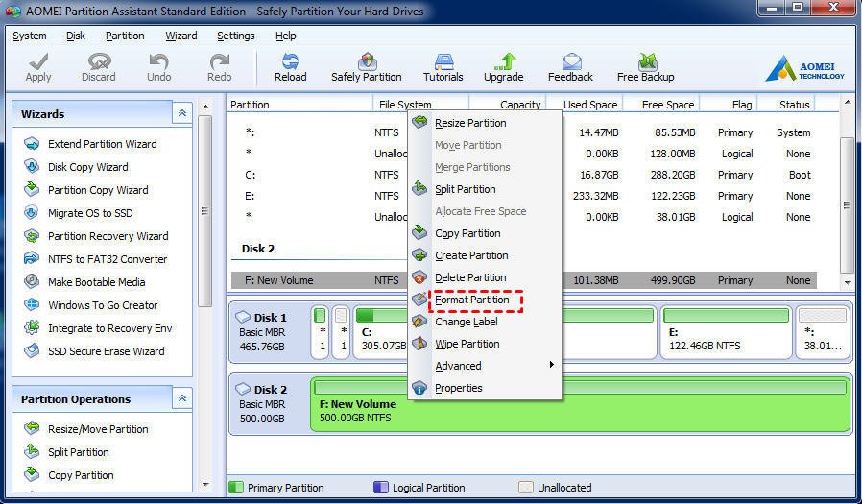The image size is (862, 504).
Task: Open the Wizard menu
Action: pos(180,36)
